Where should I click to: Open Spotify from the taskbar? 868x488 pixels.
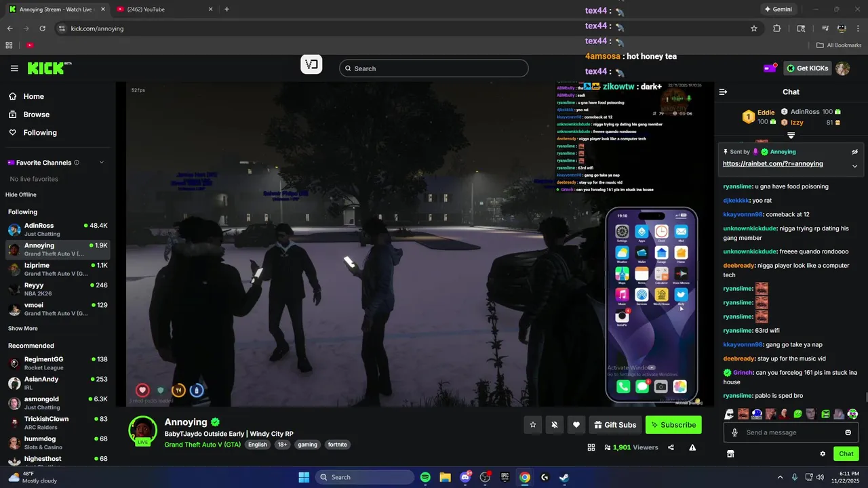tap(425, 477)
